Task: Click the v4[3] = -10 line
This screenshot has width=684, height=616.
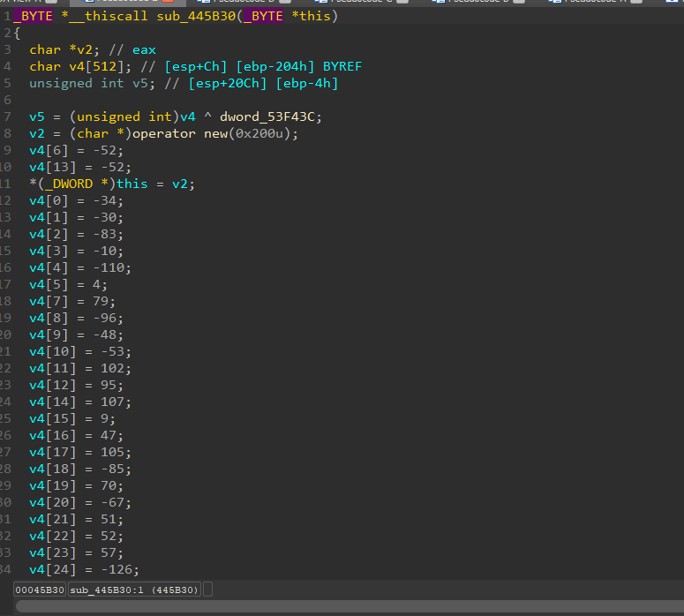Action: (76, 251)
